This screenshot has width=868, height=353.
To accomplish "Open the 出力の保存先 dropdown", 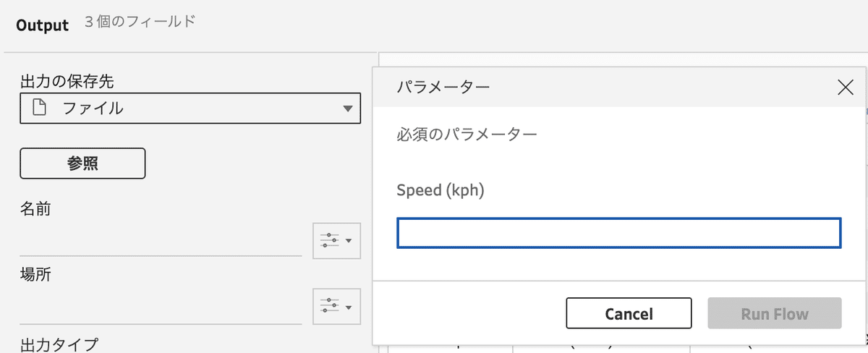I will point(190,109).
